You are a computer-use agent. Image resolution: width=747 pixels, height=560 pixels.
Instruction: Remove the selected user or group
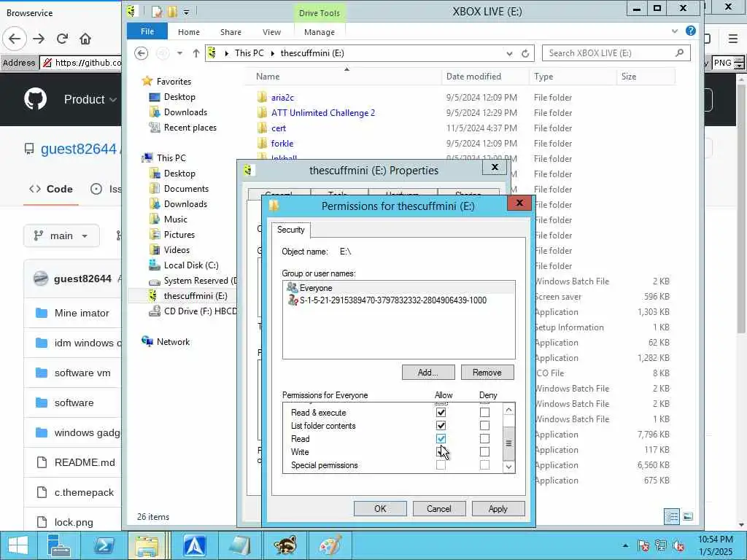tap(487, 373)
